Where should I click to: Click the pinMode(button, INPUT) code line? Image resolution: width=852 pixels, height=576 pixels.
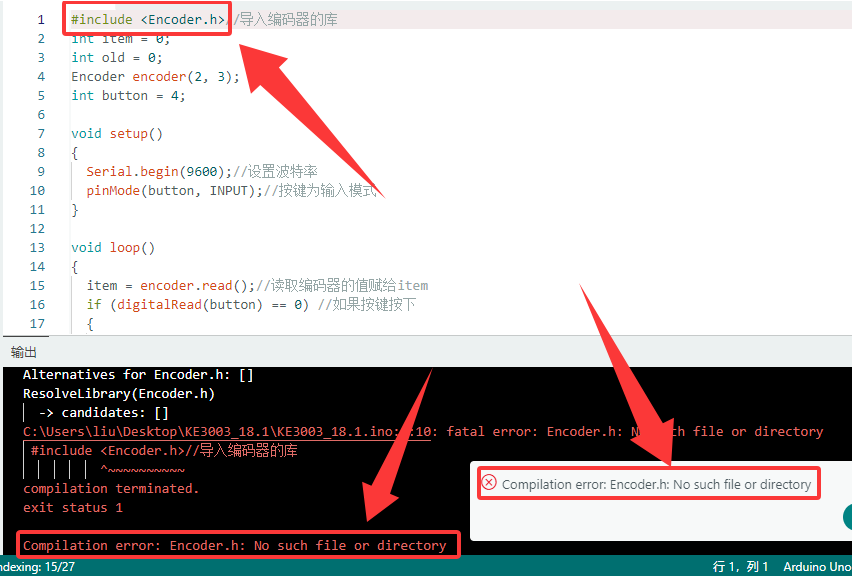point(231,191)
